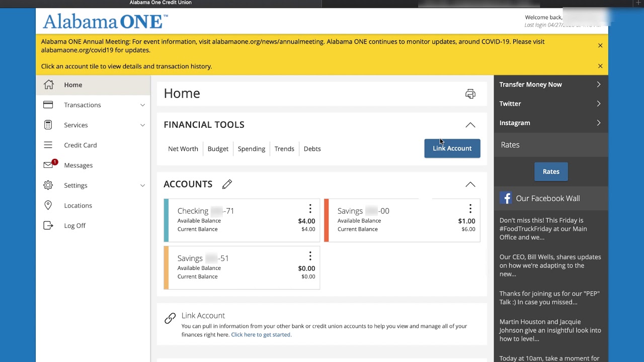Open the Savings -00 account options menu
644x362 pixels.
[x=470, y=209]
